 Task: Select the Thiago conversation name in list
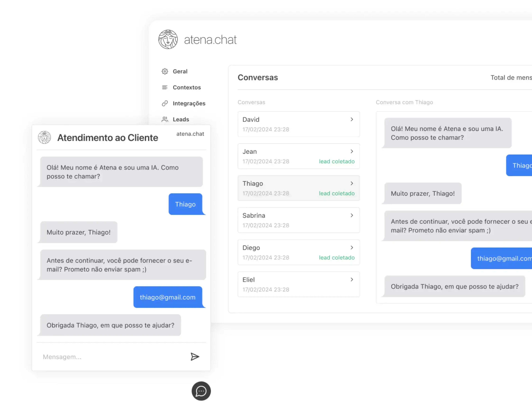(253, 184)
